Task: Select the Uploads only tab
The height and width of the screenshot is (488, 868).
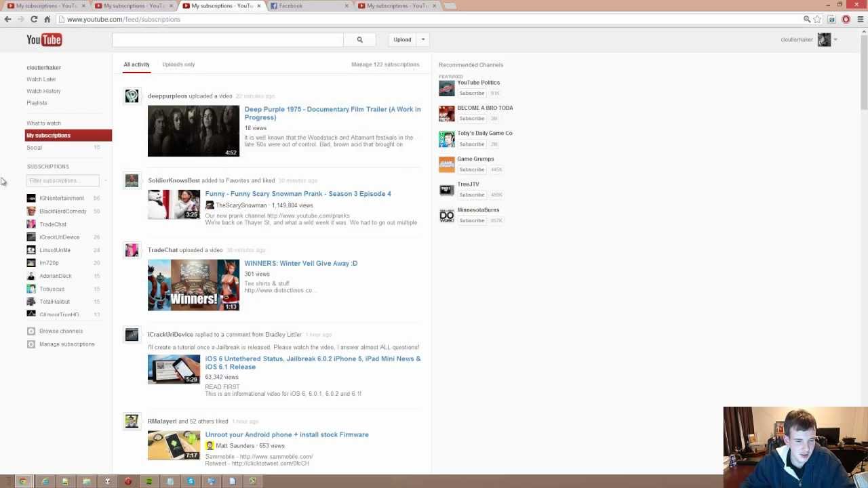Action: tap(178, 64)
